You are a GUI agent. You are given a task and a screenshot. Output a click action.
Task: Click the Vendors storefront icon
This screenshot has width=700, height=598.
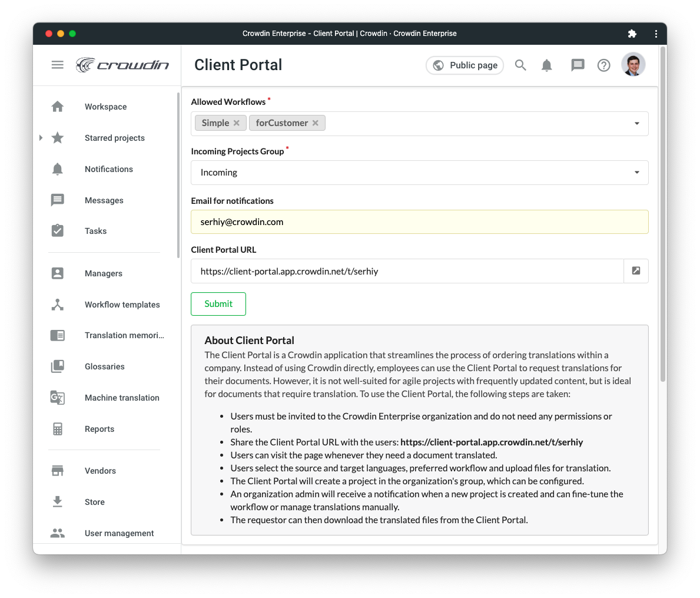coord(57,471)
